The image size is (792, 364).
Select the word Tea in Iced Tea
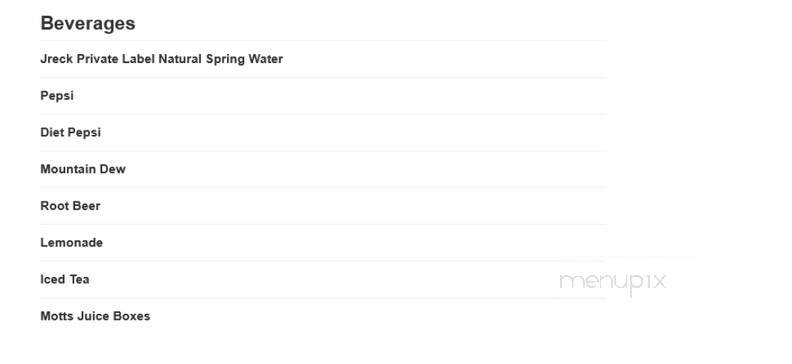point(79,280)
